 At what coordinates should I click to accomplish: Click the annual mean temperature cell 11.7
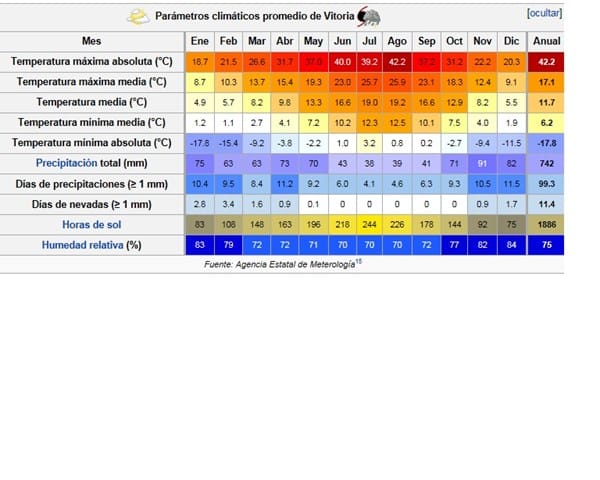pyautogui.click(x=546, y=103)
